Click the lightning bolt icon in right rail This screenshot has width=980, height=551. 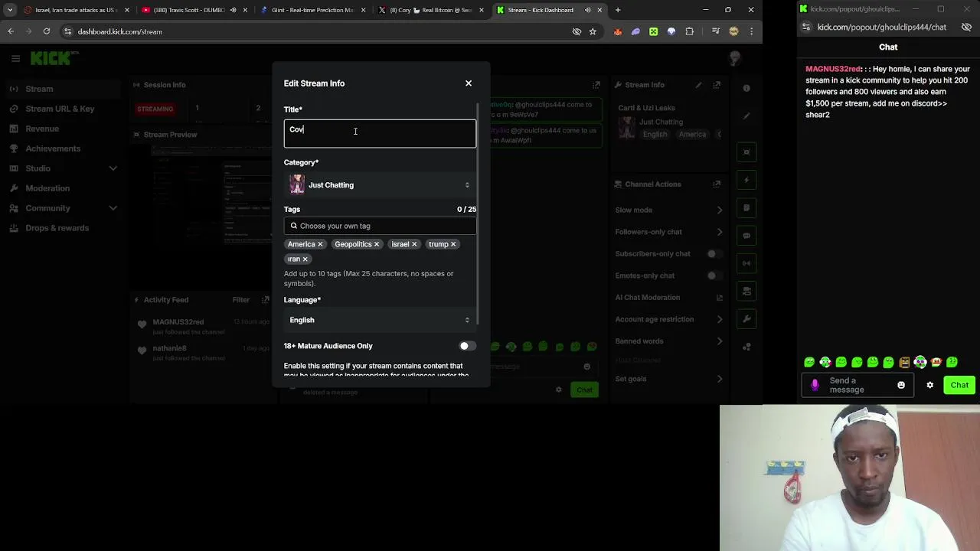[x=746, y=180]
